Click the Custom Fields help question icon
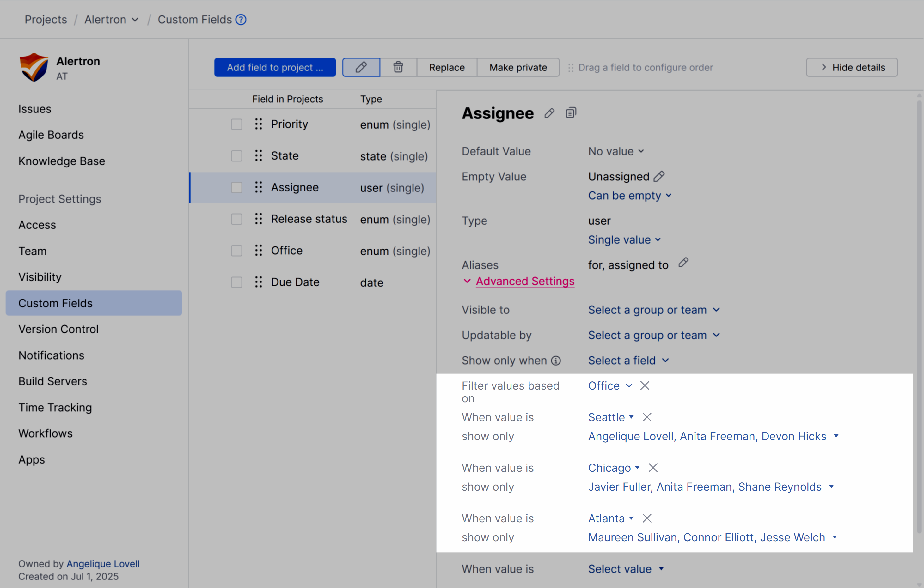Viewport: 924px width, 588px height. [x=241, y=19]
